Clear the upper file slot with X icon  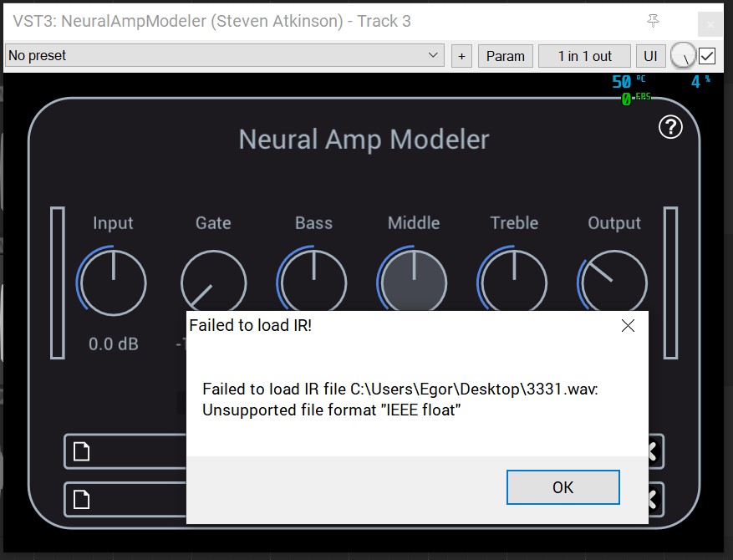[655, 451]
